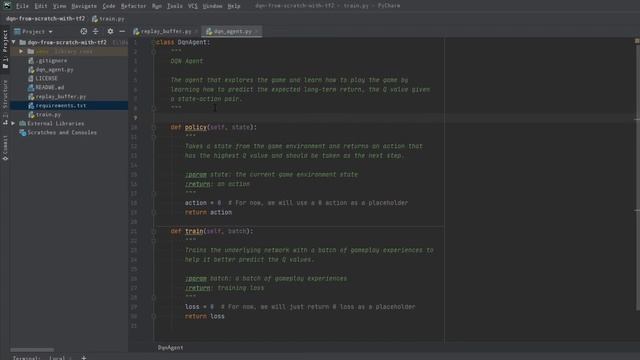Hide the Project panel with minimize icon
The image size is (640, 360).
pos(122,31)
